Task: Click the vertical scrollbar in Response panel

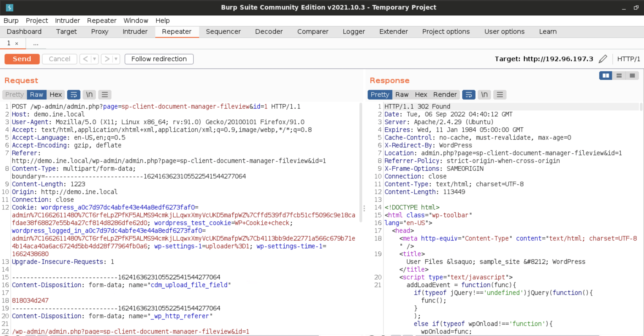Action: (x=641, y=105)
